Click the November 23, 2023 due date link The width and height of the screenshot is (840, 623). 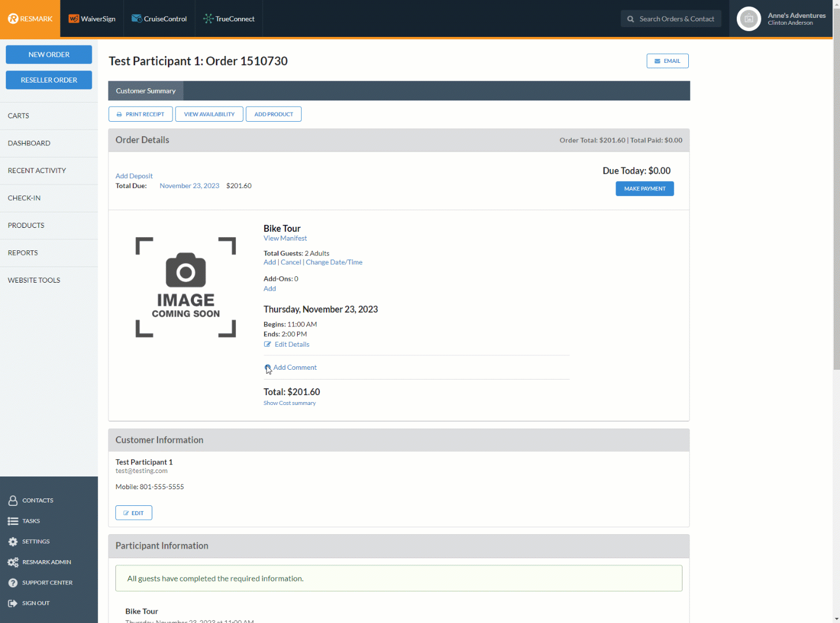(x=189, y=186)
